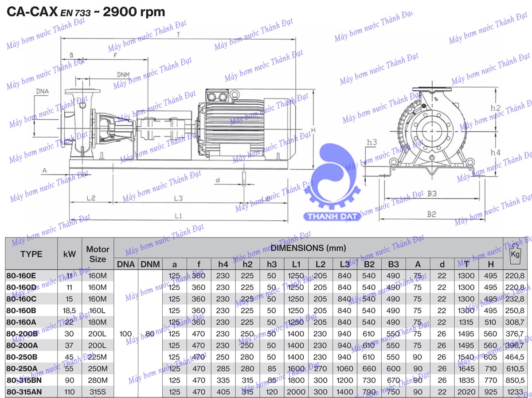The width and height of the screenshot is (532, 398).
Task: Click the "120" value in the h3 column
Action: pyautogui.click(x=272, y=392)
